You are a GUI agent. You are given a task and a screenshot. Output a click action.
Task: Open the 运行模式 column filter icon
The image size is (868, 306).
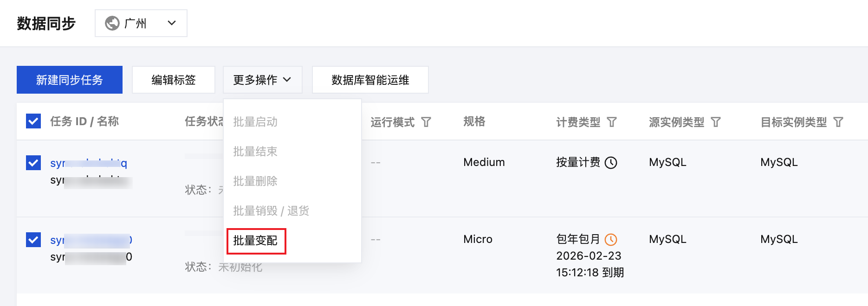point(426,122)
